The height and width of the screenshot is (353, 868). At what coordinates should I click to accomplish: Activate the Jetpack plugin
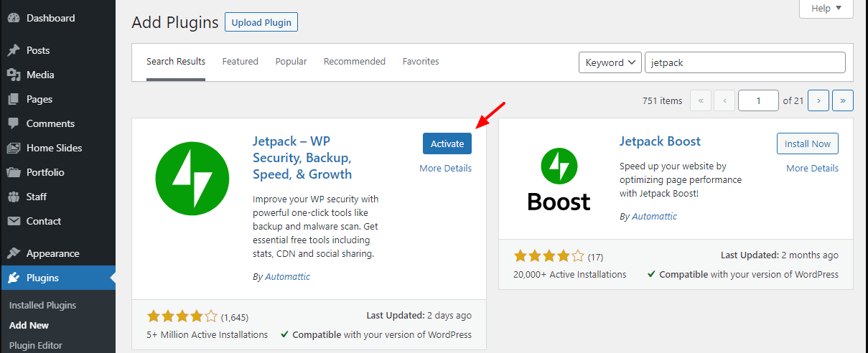(x=447, y=143)
